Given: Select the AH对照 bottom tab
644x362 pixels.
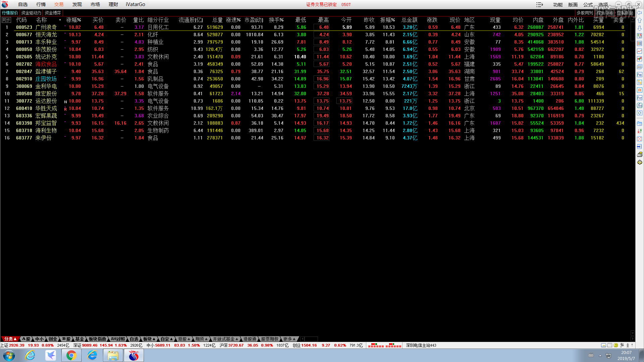Looking at the screenshot, I should [118, 339].
